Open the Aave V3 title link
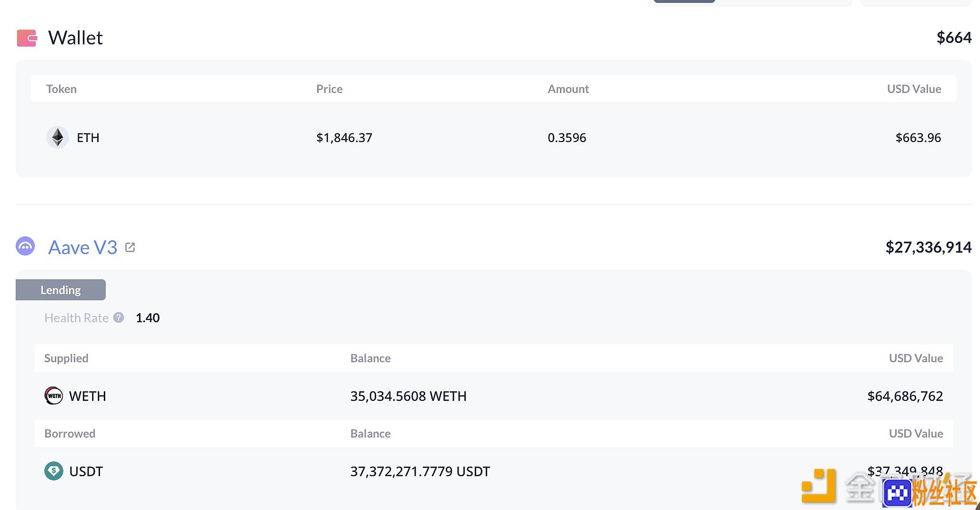The width and height of the screenshot is (980, 510). pos(83,247)
